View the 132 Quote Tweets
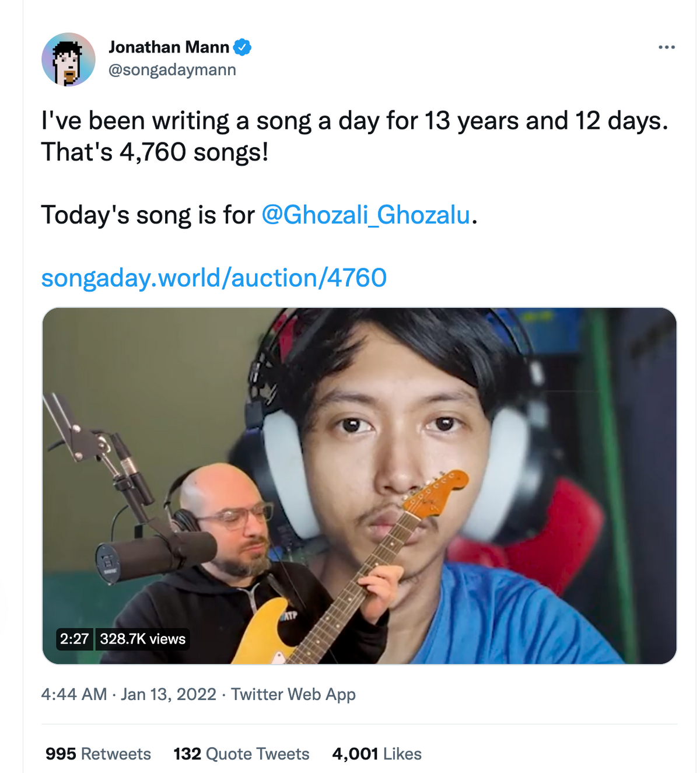 point(242,754)
